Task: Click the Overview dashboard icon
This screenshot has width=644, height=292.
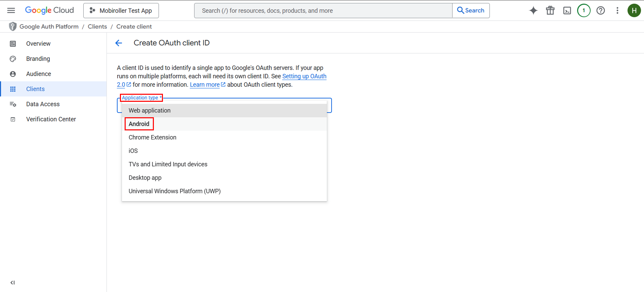Action: [13, 44]
